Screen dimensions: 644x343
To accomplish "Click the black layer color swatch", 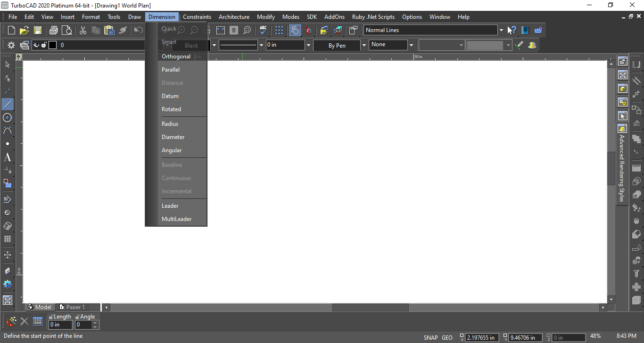I will (x=52, y=45).
